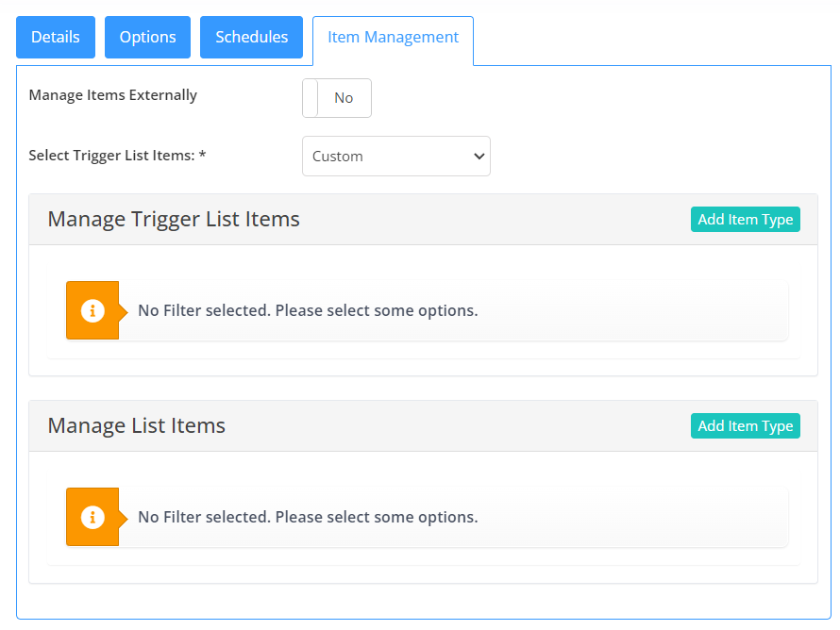Add Item Type to Manage List Items
The height and width of the screenshot is (630, 840).
point(746,426)
